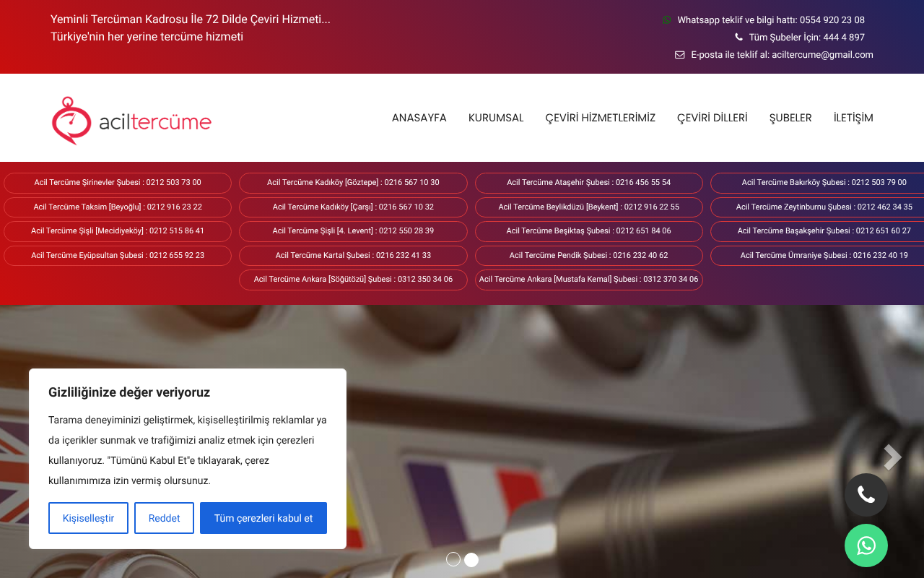Advance slider with the next arrow
Viewport: 924px width, 578px height.
tap(893, 457)
